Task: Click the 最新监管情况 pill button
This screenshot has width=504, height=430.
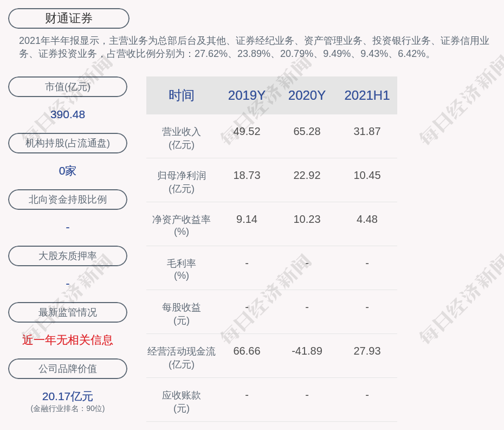Action: (x=68, y=312)
